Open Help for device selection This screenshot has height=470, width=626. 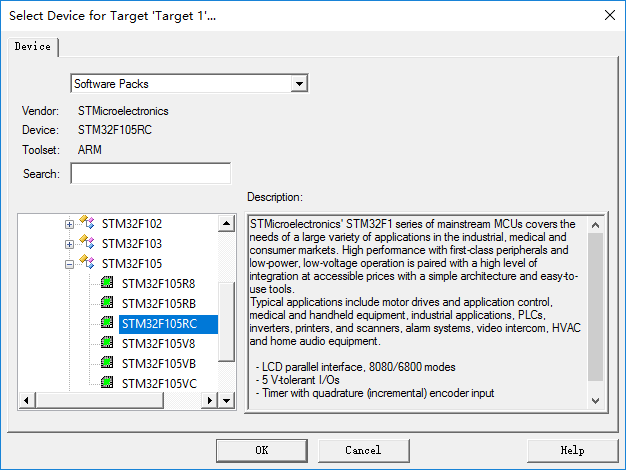[x=573, y=450]
